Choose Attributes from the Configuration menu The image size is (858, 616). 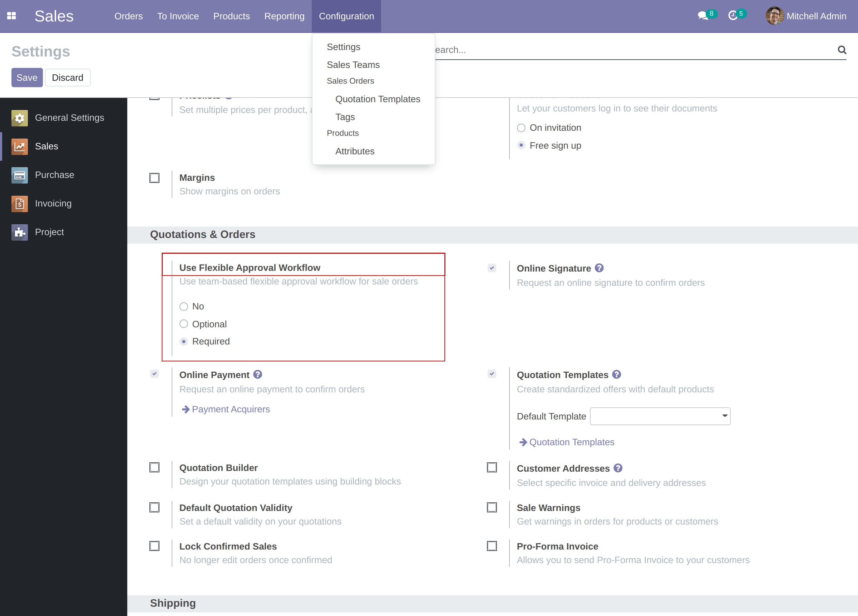point(355,151)
